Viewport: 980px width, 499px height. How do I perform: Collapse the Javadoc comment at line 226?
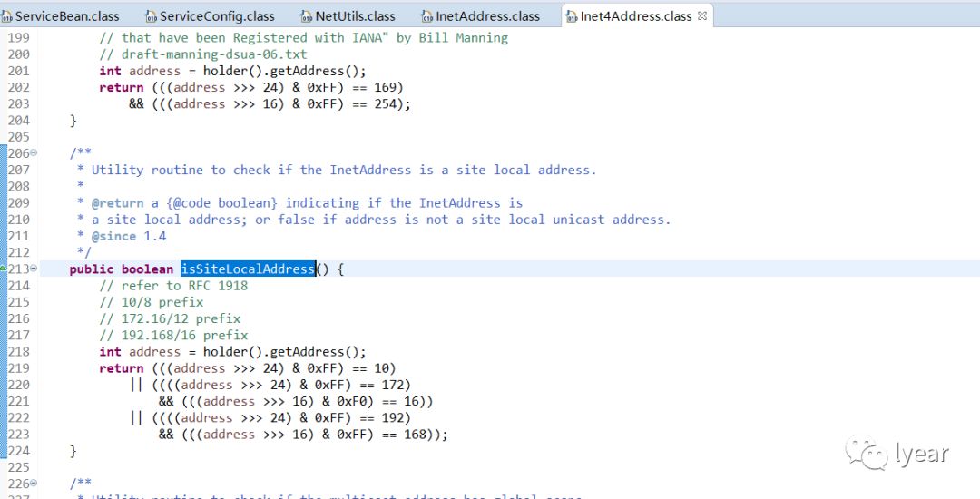click(x=34, y=484)
